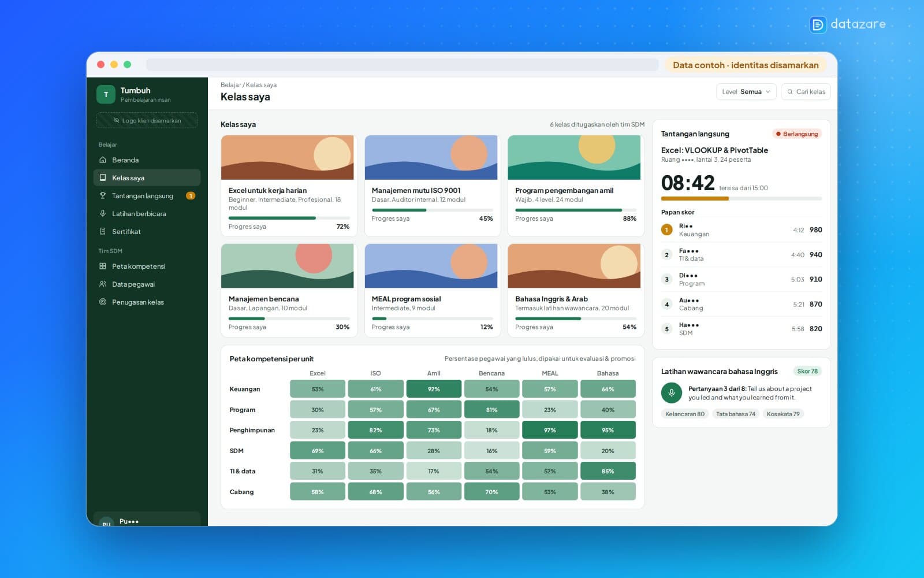Image resolution: width=924 pixels, height=578 pixels.
Task: Select the Fa••• TI & data leaderboard row
Action: click(x=742, y=255)
